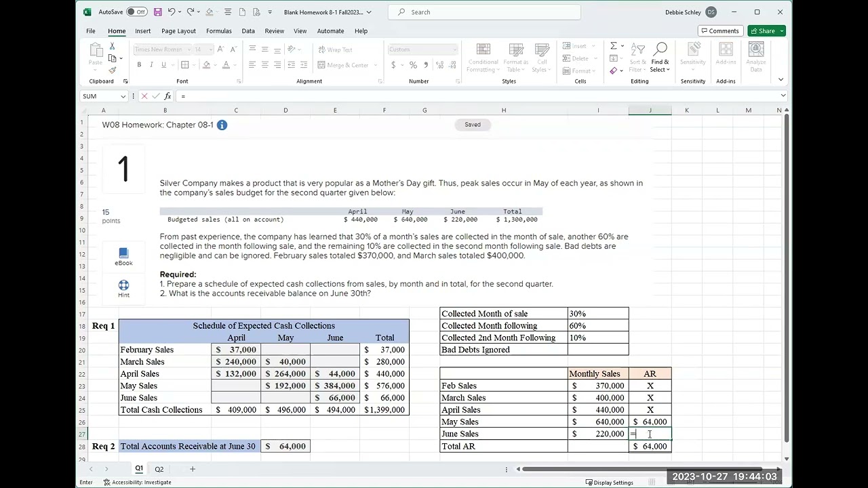
Task: Open the Customize Quick Access Toolbar dropdown
Action: pyautogui.click(x=270, y=12)
